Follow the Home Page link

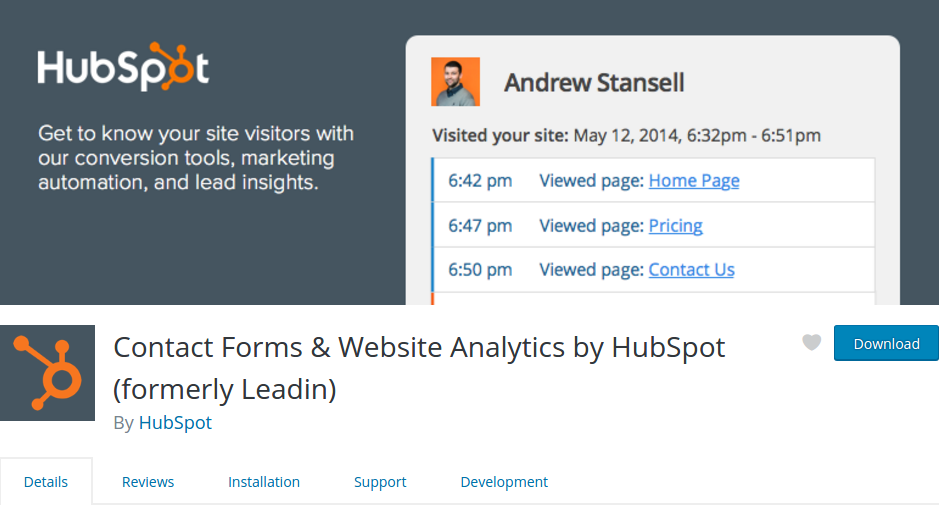694,181
